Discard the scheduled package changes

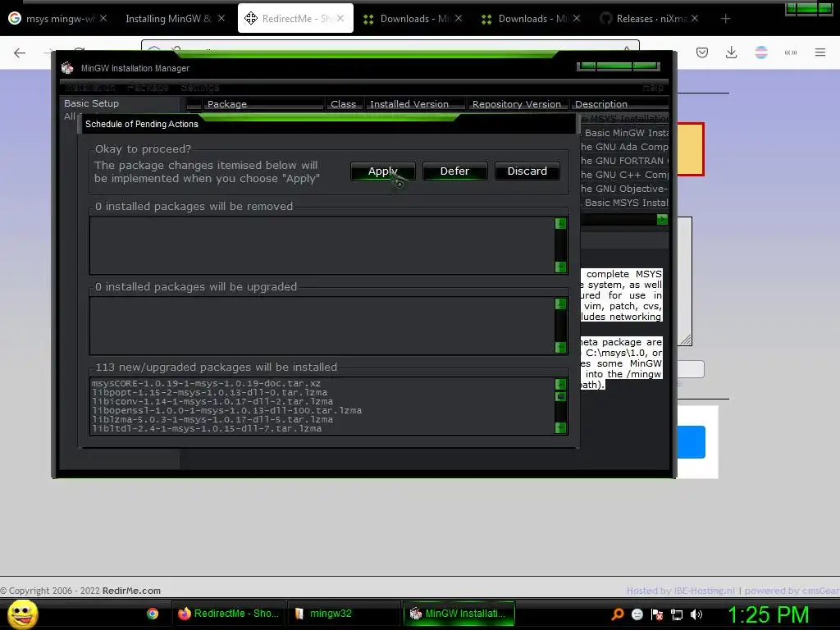click(527, 171)
